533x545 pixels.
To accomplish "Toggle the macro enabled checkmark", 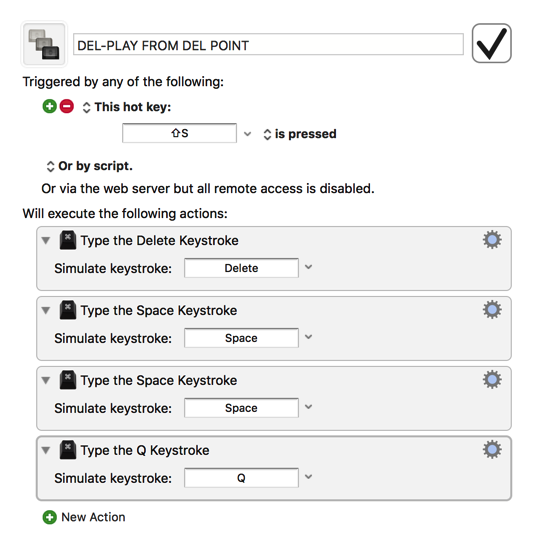I will [491, 43].
